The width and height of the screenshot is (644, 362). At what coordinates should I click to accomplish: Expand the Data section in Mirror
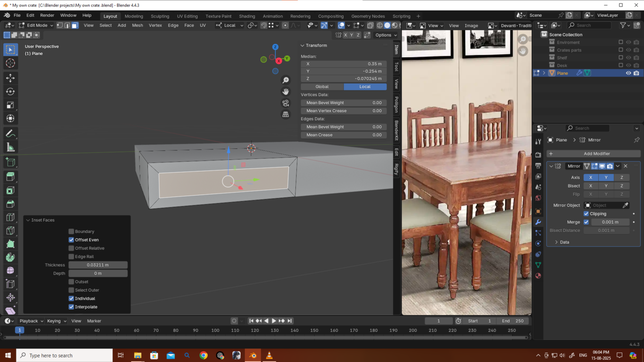tap(556, 242)
